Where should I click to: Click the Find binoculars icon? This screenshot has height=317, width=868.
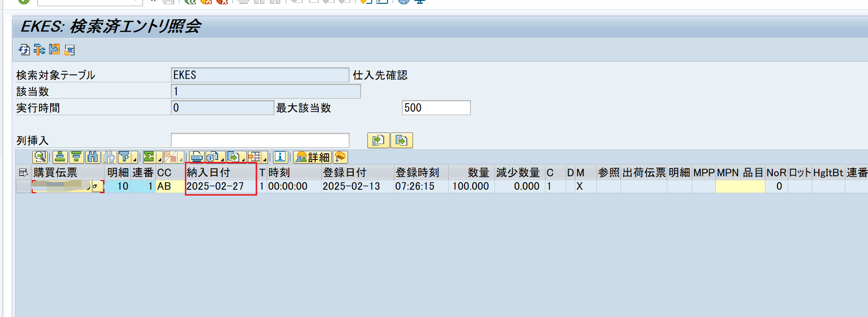pos(92,157)
